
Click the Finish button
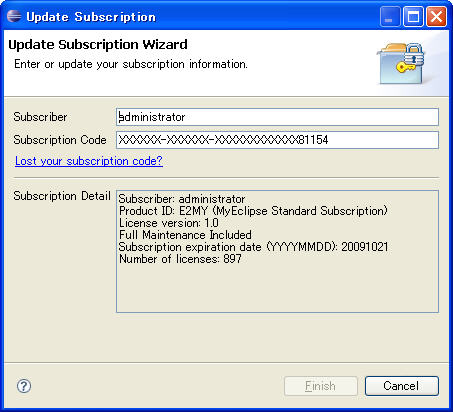321,386
